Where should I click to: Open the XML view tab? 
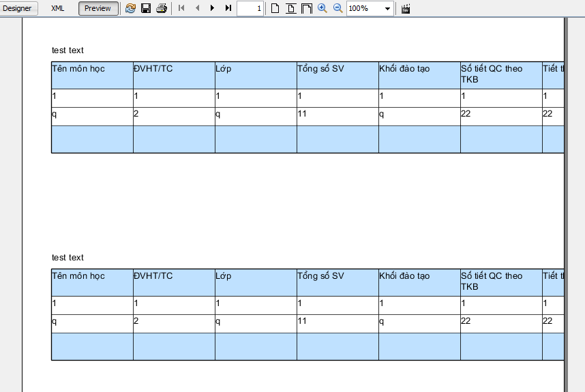tap(58, 8)
